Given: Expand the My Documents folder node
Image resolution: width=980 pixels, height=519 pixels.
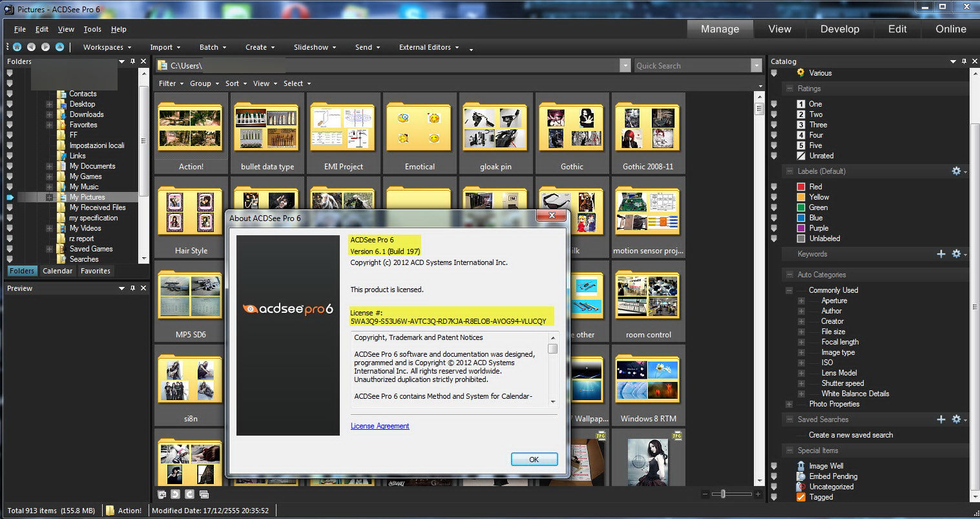Looking at the screenshot, I should click(49, 166).
